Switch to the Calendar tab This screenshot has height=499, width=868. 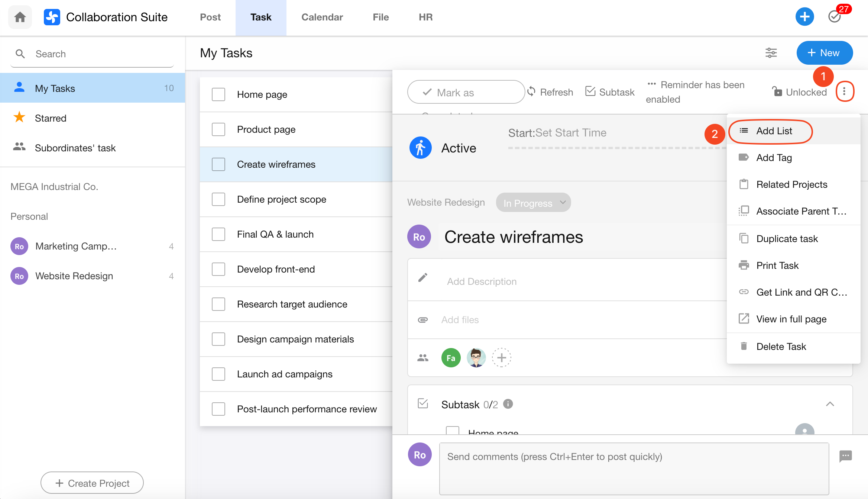322,17
